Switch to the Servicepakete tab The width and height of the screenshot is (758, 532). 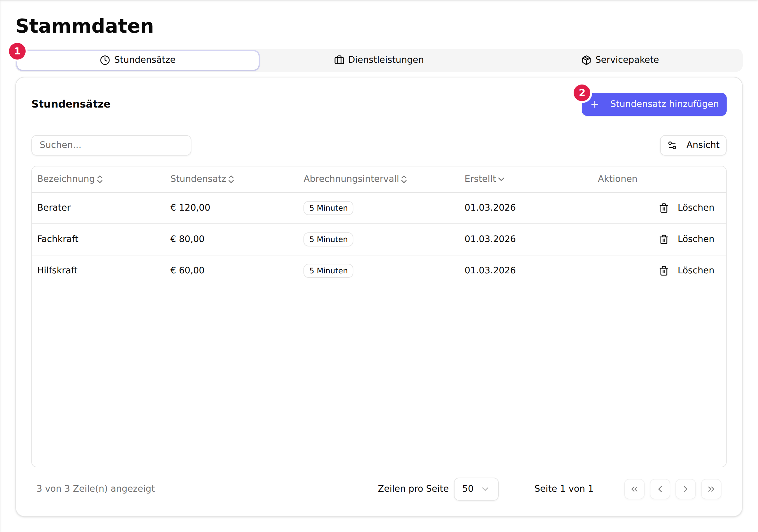coord(620,60)
